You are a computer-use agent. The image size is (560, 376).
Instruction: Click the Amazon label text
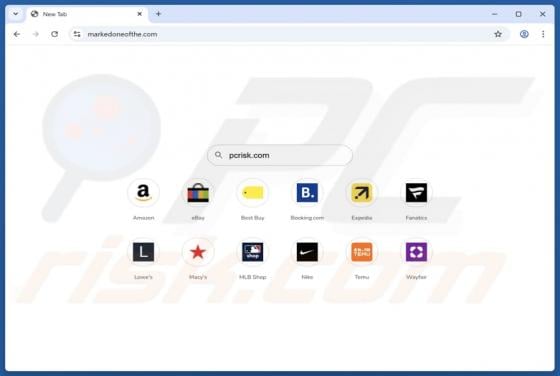tap(144, 218)
